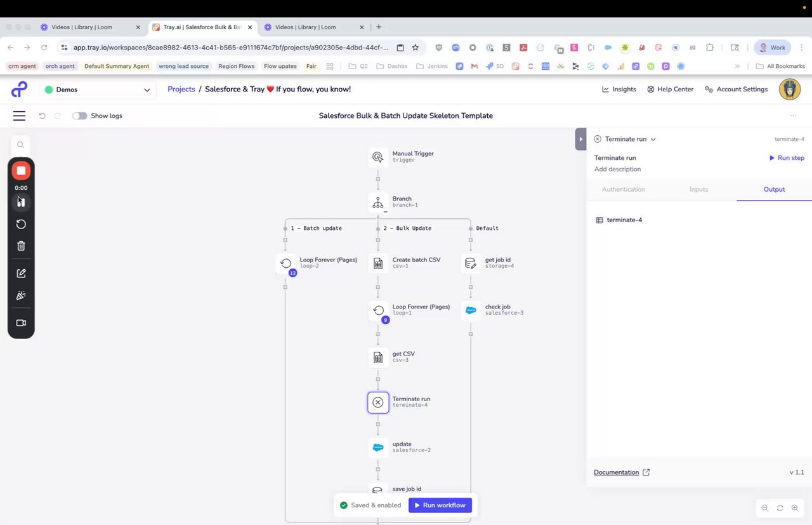The width and height of the screenshot is (812, 525).
Task: Open Account Settings
Action: [x=736, y=90]
